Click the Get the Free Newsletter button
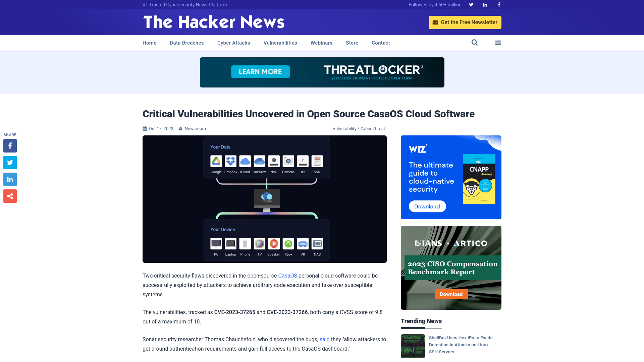The height and width of the screenshot is (362, 644). click(x=465, y=22)
